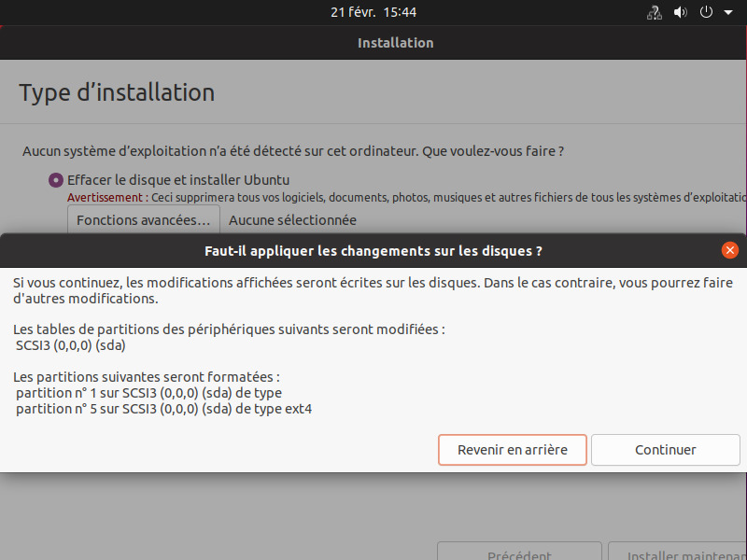Click the Précédent button at bottom
The image size is (747, 560).
click(x=518, y=553)
